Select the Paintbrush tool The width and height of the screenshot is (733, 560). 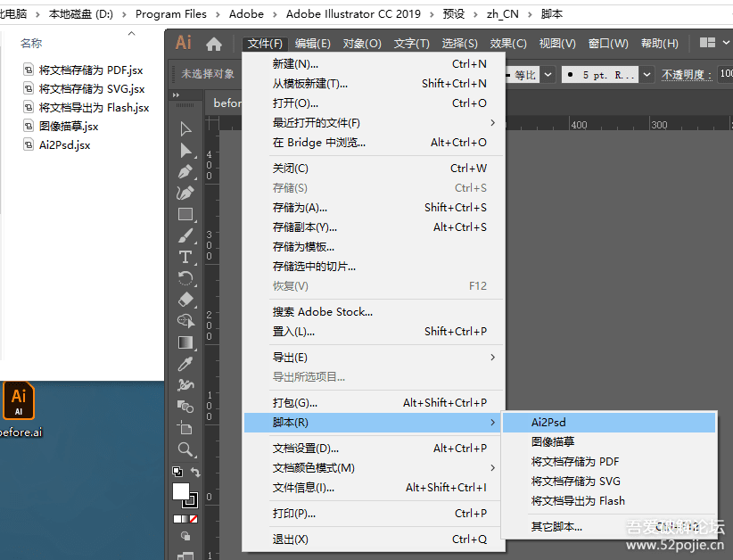pos(185,235)
